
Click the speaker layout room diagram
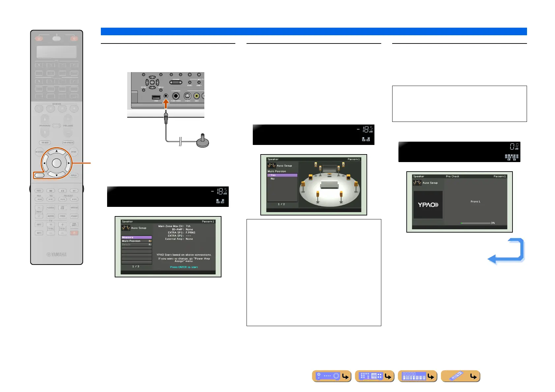329,184
